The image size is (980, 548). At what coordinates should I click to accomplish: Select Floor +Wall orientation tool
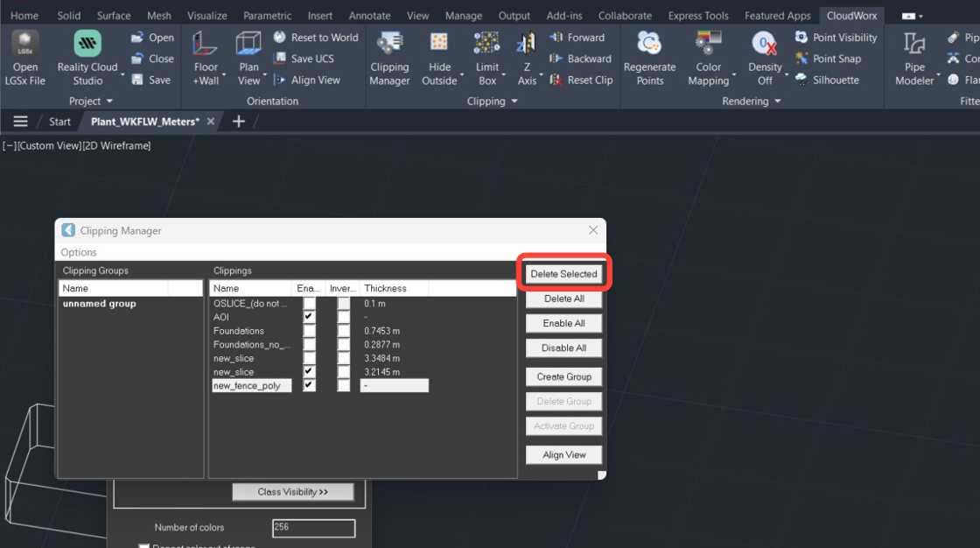point(206,58)
